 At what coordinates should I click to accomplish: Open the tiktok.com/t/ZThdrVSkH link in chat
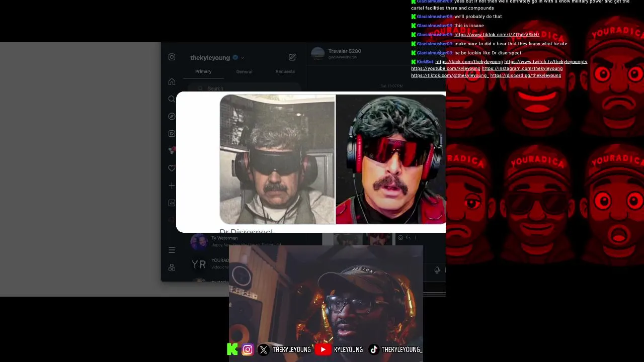(497, 35)
